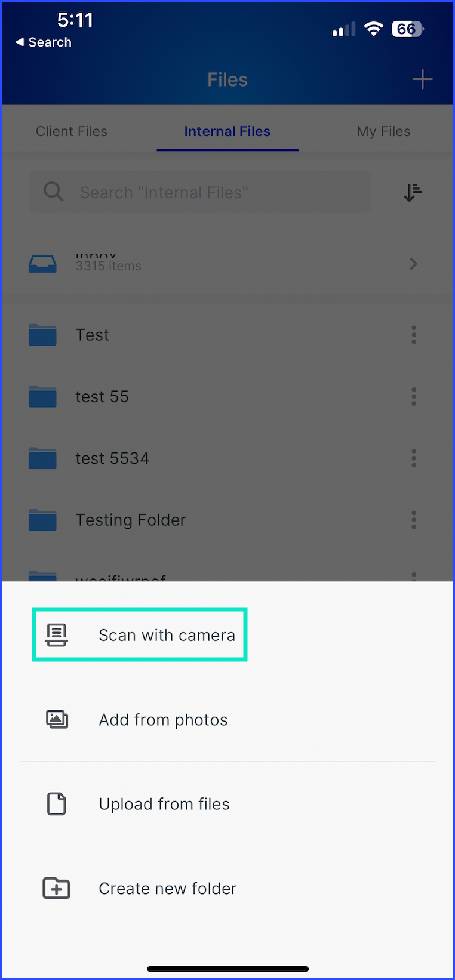Tap the Create new folder plus icon
Screen dimensions: 455x980
(57, 888)
